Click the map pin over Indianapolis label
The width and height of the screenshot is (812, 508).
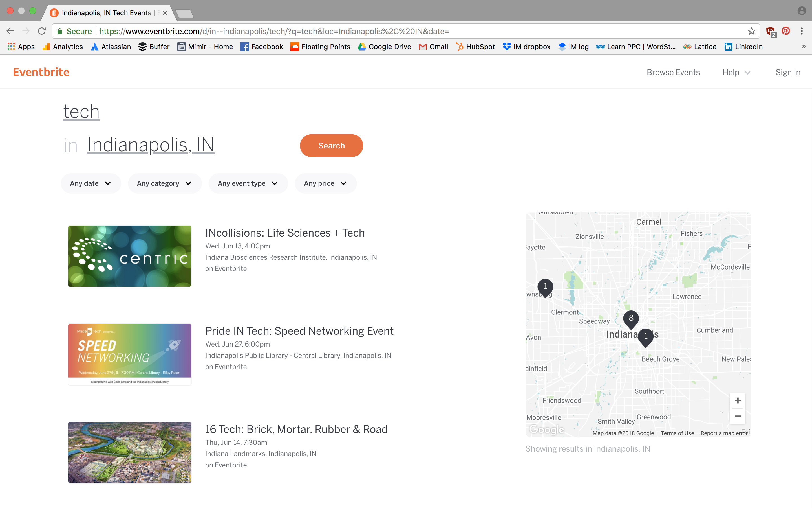click(x=646, y=338)
